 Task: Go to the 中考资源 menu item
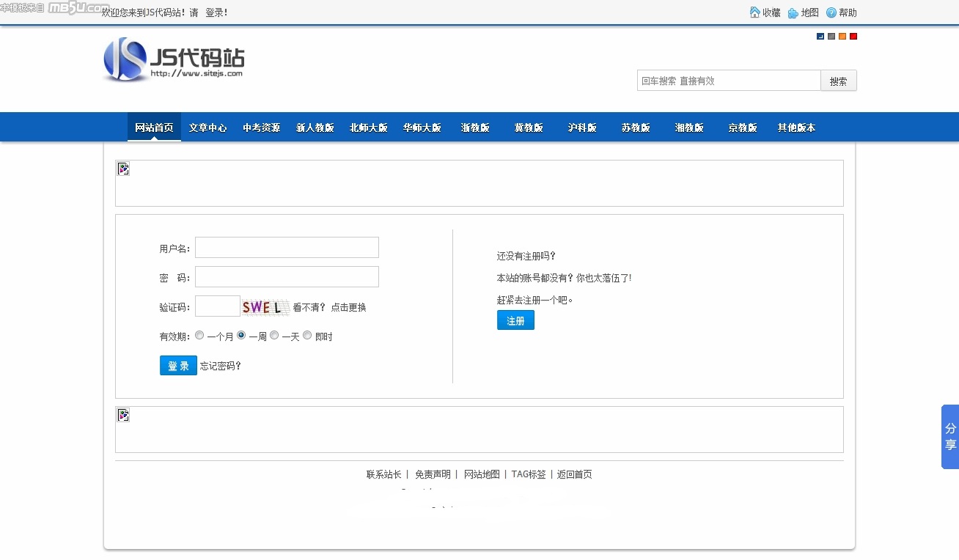pos(261,128)
